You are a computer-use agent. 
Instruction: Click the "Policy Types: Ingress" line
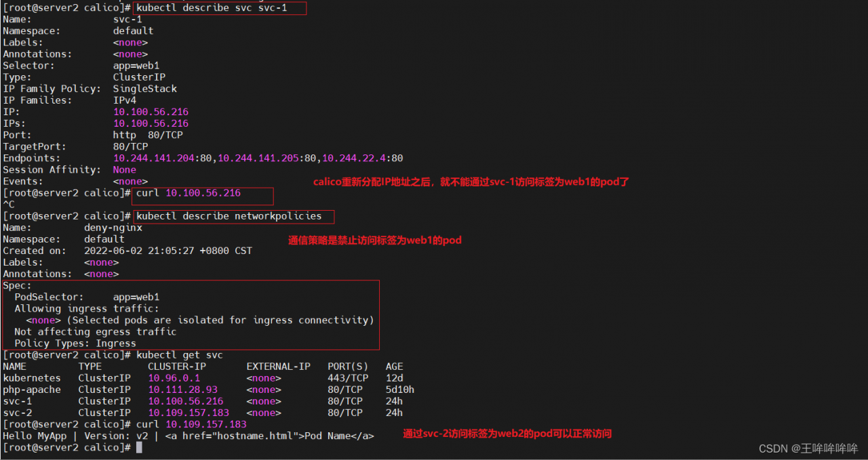(75, 343)
